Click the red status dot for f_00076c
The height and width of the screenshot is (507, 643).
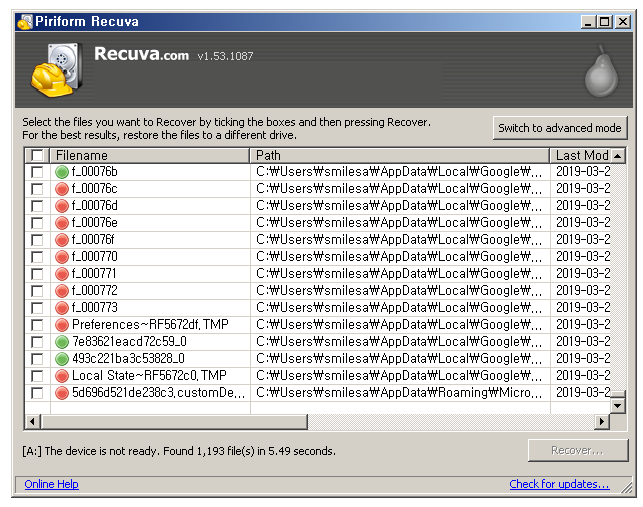[x=62, y=189]
